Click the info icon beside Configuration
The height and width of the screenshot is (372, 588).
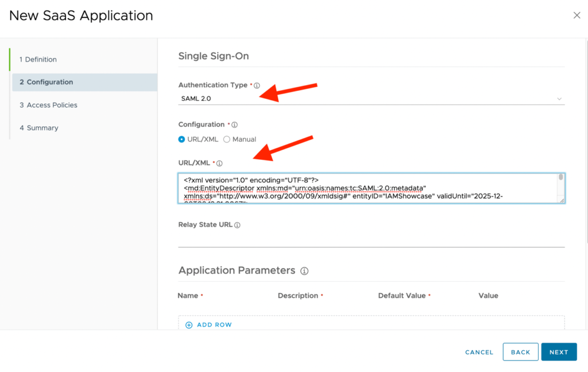(x=234, y=124)
